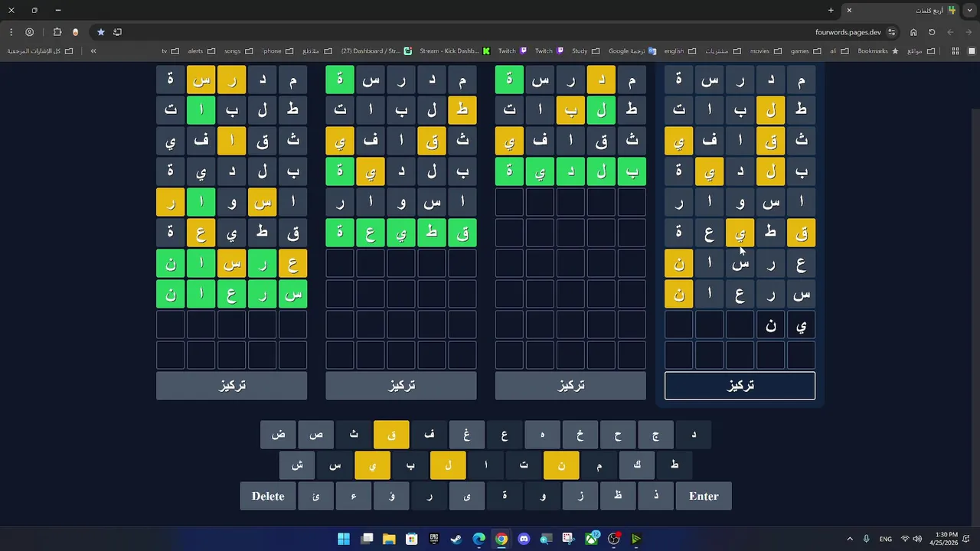
Task: Tap the ش key on the keyboard
Action: coord(297,465)
